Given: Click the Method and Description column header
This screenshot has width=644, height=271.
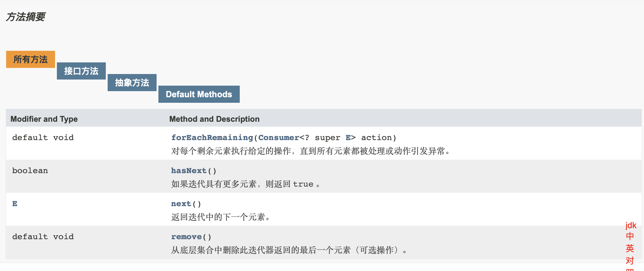Looking at the screenshot, I should 215,119.
